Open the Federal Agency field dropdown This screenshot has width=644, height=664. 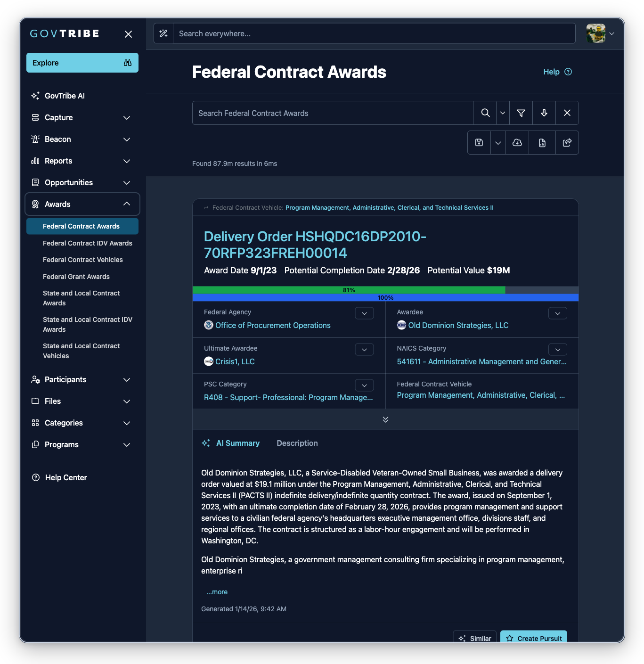coord(364,313)
